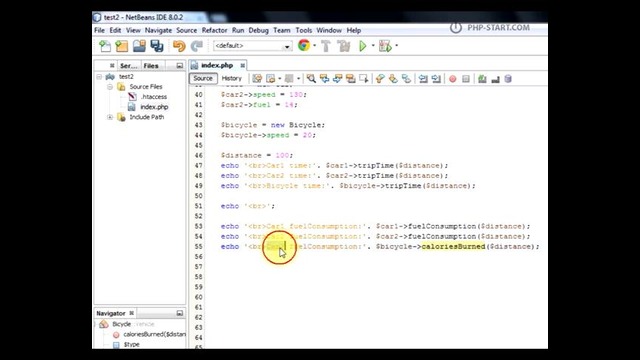The width and height of the screenshot is (640, 360).
Task: Minimize the Navigator panel
Action: tap(180, 313)
